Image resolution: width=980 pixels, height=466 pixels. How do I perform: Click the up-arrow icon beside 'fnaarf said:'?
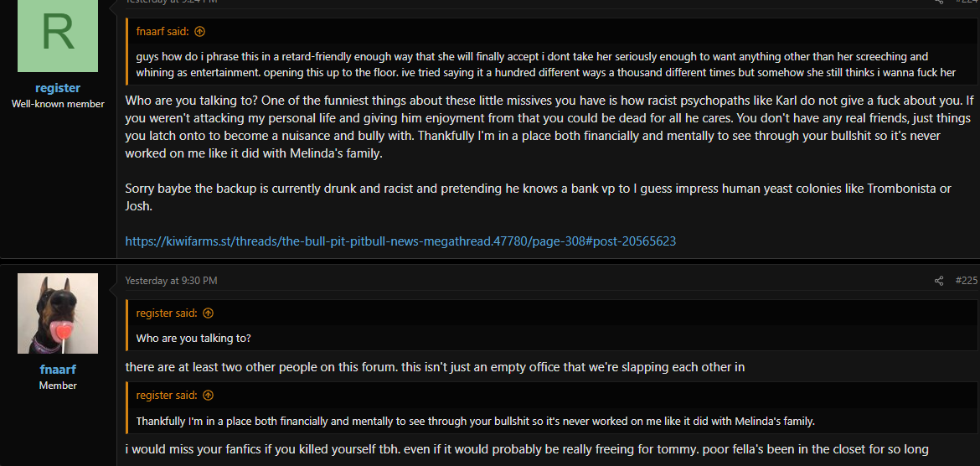coord(200,31)
